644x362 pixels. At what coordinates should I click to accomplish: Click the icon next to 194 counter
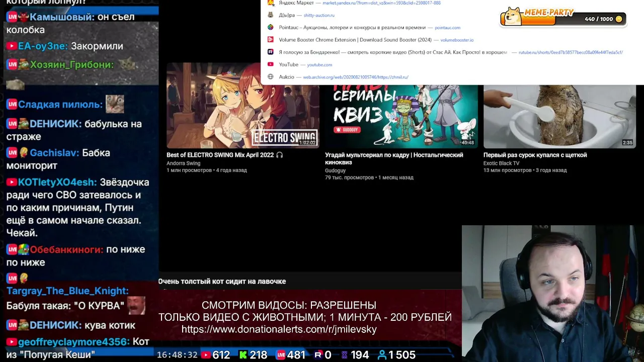(x=345, y=355)
